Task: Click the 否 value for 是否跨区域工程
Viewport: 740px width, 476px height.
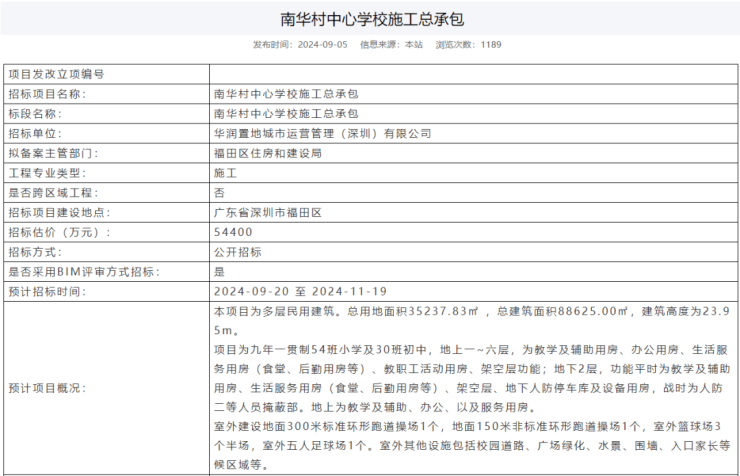Action: 219,192
